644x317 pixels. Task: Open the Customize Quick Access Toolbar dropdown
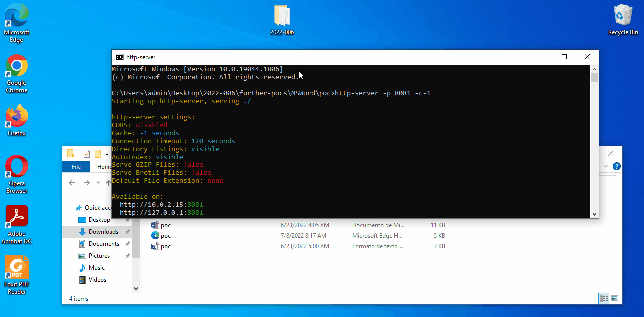pos(107,154)
